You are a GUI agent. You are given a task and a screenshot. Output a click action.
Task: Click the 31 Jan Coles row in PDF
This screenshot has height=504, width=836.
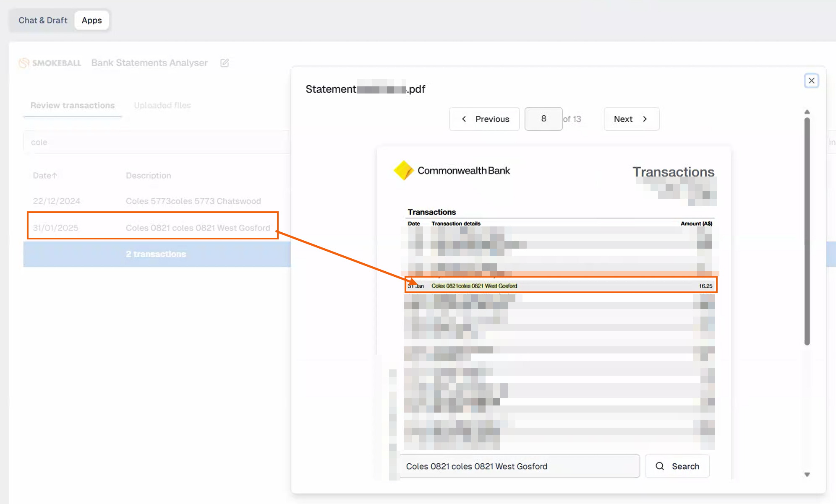click(x=561, y=285)
